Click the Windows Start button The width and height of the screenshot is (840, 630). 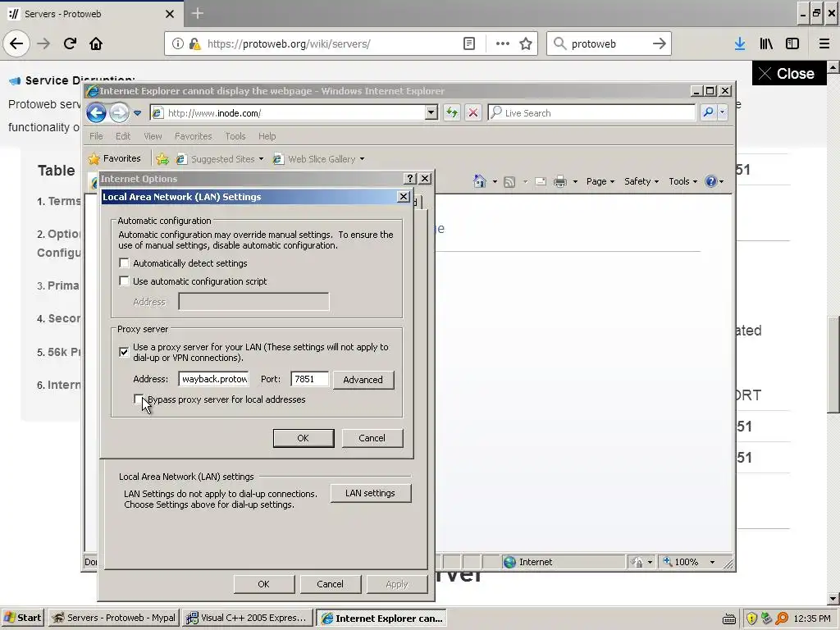click(x=22, y=618)
